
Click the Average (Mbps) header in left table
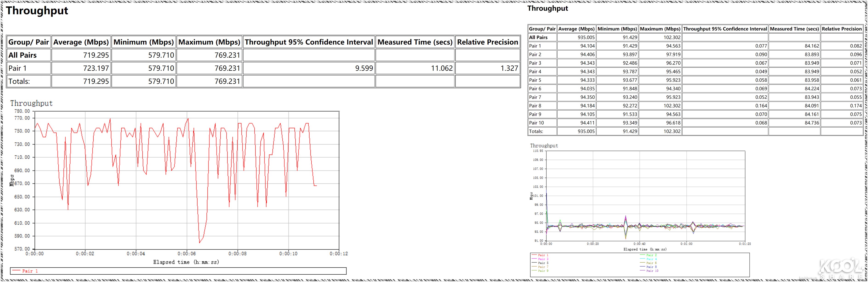81,42
